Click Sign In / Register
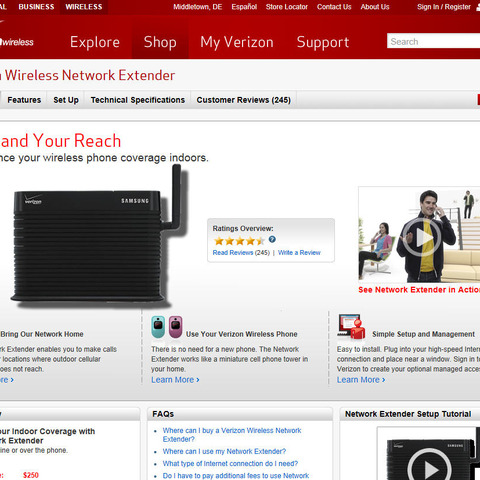The height and width of the screenshot is (480, 480). (x=444, y=7)
